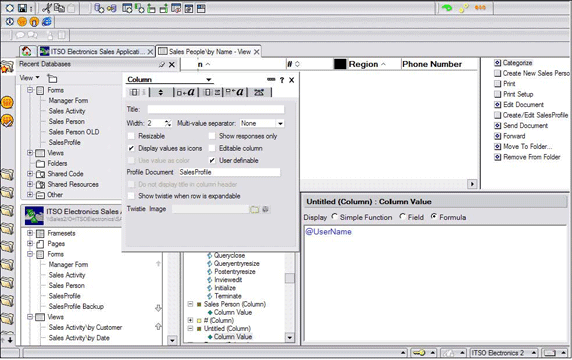Viewport: 572px width, 360px height.
Task: Uncheck the User definable option
Action: [x=212, y=160]
